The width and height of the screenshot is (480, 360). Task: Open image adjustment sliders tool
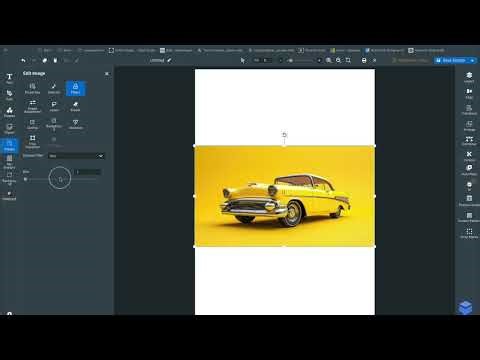(x=32, y=106)
